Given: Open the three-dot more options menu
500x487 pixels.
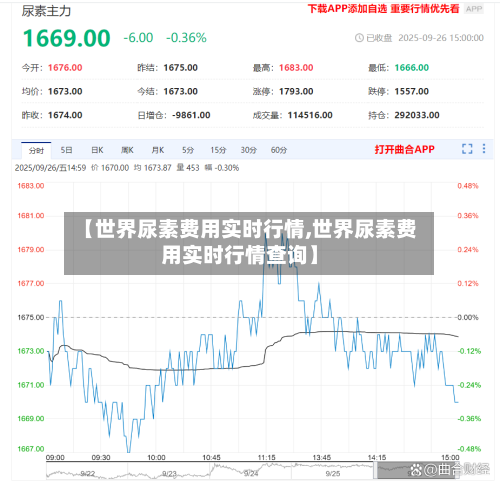Looking at the screenshot, I should [484, 149].
